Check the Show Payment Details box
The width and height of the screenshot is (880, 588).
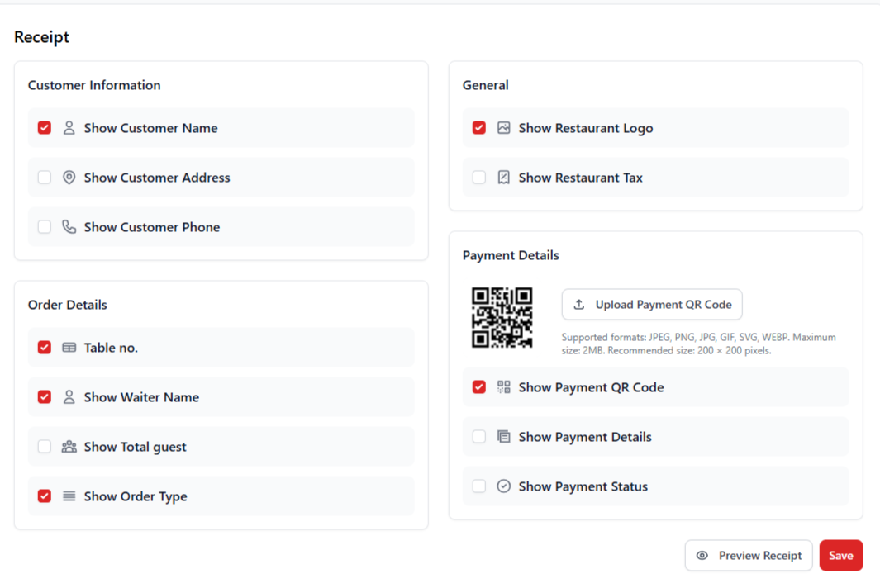pyautogui.click(x=478, y=436)
